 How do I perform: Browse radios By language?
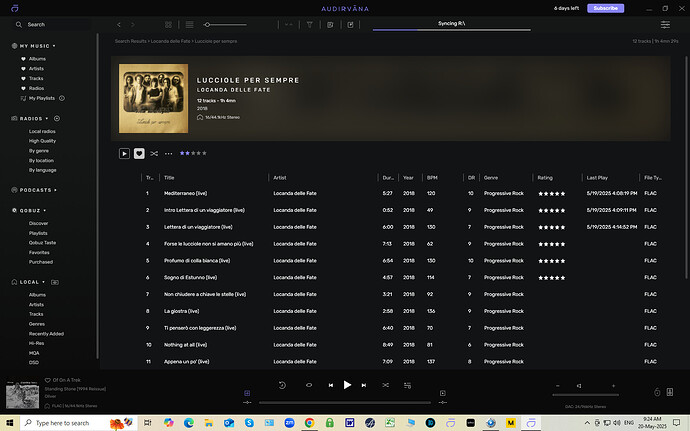[x=43, y=170]
